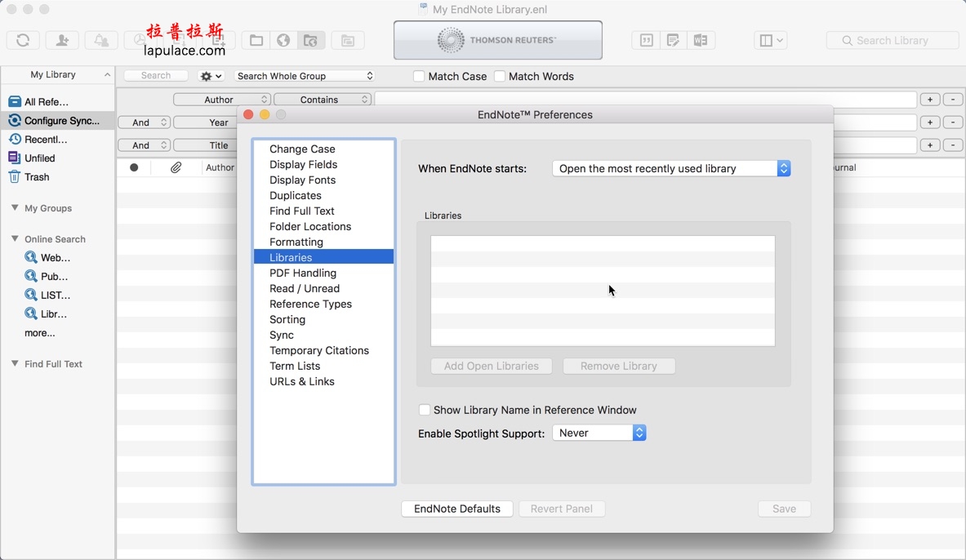Image resolution: width=966 pixels, height=560 pixels.
Task: Enable Show Library Name in Reference Window
Action: tap(425, 410)
